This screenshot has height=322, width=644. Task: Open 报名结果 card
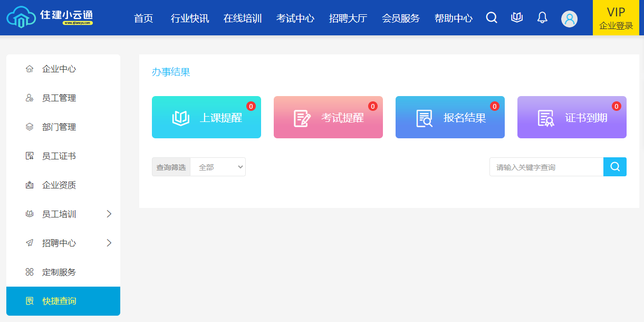pos(450,117)
